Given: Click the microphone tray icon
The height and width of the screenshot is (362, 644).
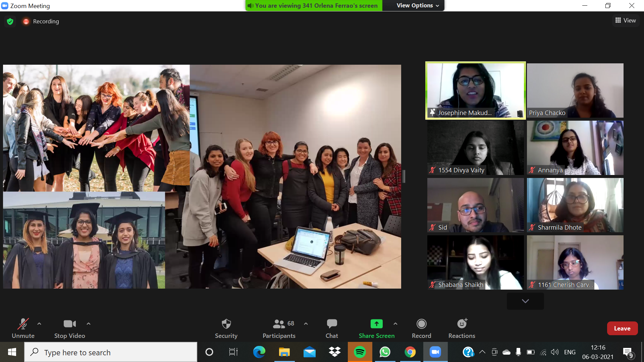Looking at the screenshot, I should (x=518, y=352).
